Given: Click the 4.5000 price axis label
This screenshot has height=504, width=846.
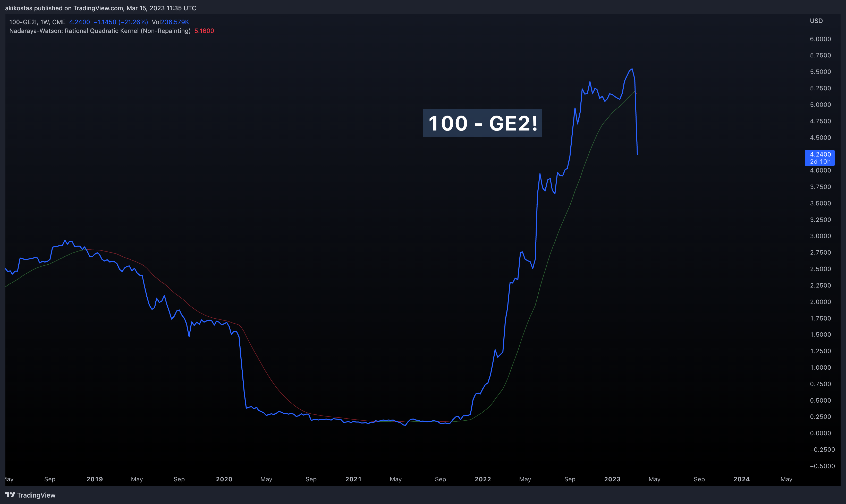Looking at the screenshot, I should pyautogui.click(x=820, y=137).
